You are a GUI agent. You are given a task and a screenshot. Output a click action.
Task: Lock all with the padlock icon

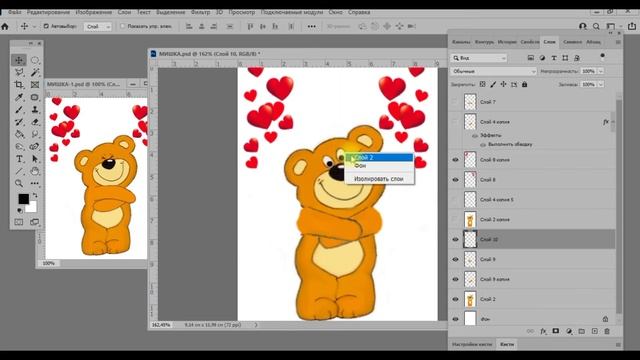point(524,84)
